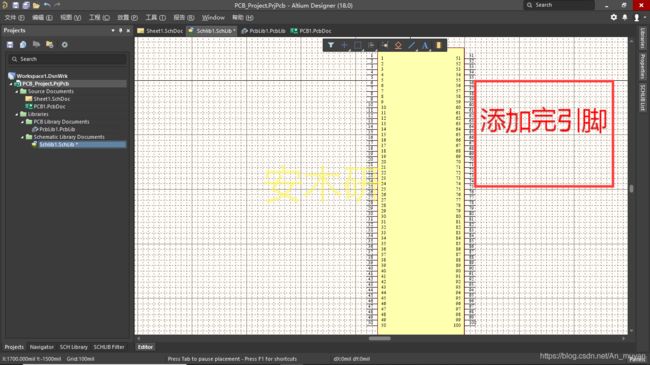Select PCB1.PcbDoc in the project tree
Image resolution: width=650 pixels, height=365 pixels.
[x=49, y=107]
